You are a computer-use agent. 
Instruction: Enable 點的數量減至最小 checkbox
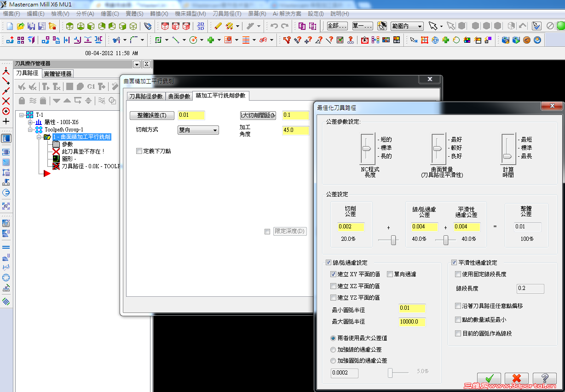(458, 319)
